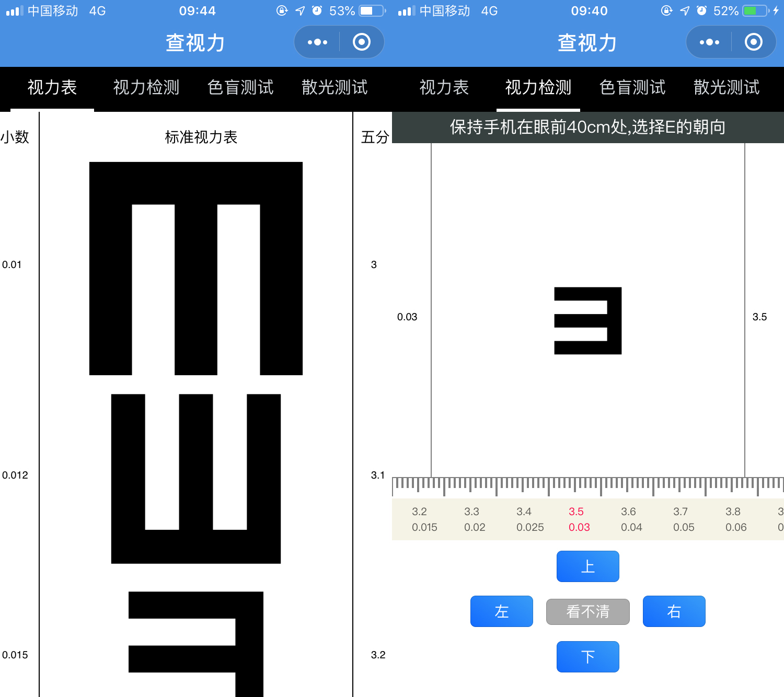This screenshot has width=784, height=697.
Task: Click the 0.03 label left of test area
Action: click(x=407, y=317)
